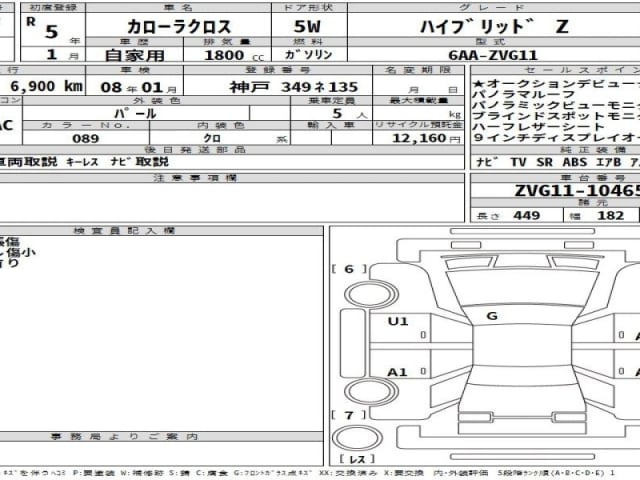Click the chassis number starting ZVG11-10465

577,191
